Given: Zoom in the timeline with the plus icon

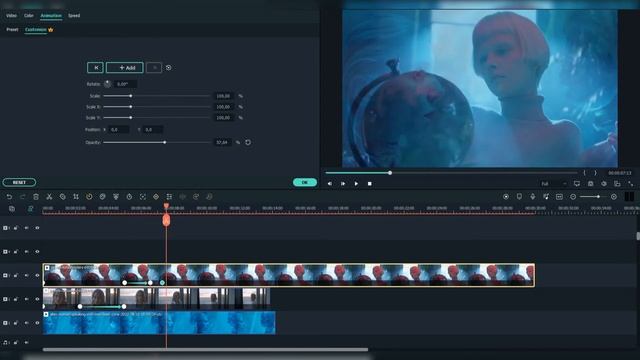Looking at the screenshot, I should pyautogui.click(x=613, y=197).
